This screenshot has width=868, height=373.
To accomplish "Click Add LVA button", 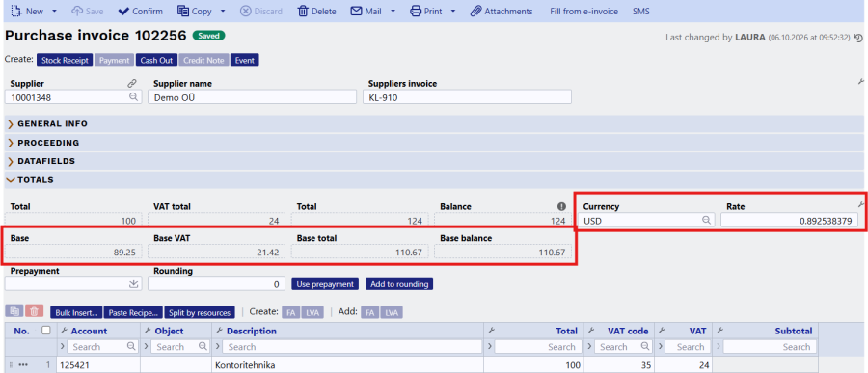I will [392, 312].
